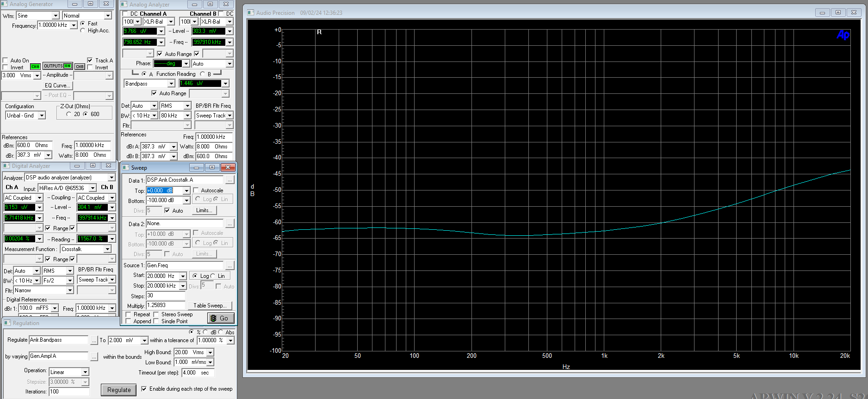Click the Digital Analyzer panel title
This screenshot has height=399, width=868.
31,166
